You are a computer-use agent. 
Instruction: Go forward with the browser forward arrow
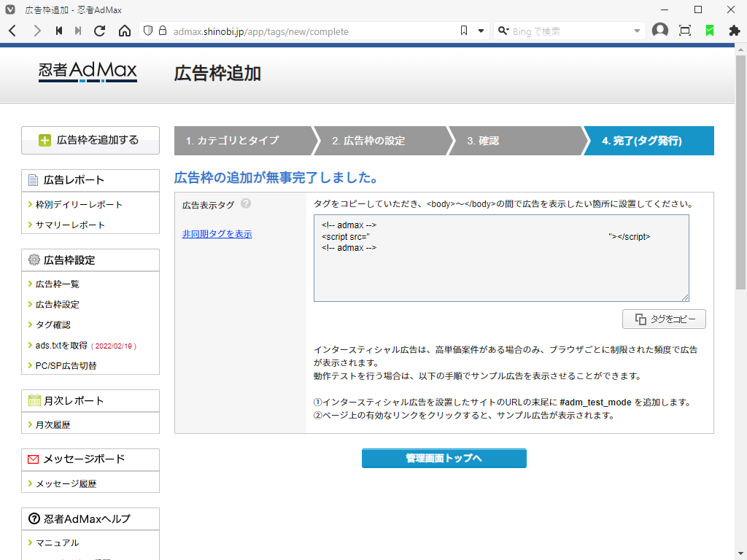pos(36,31)
